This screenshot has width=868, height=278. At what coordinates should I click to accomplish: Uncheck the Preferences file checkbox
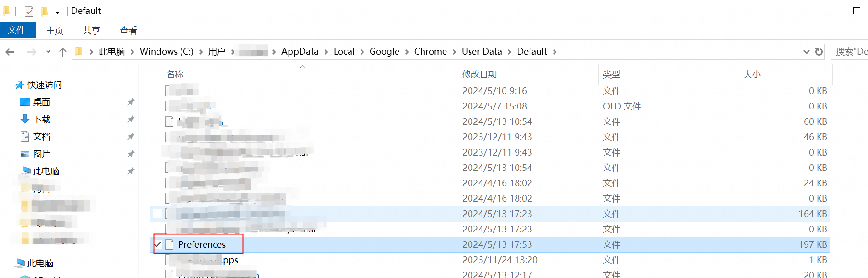[x=157, y=244]
